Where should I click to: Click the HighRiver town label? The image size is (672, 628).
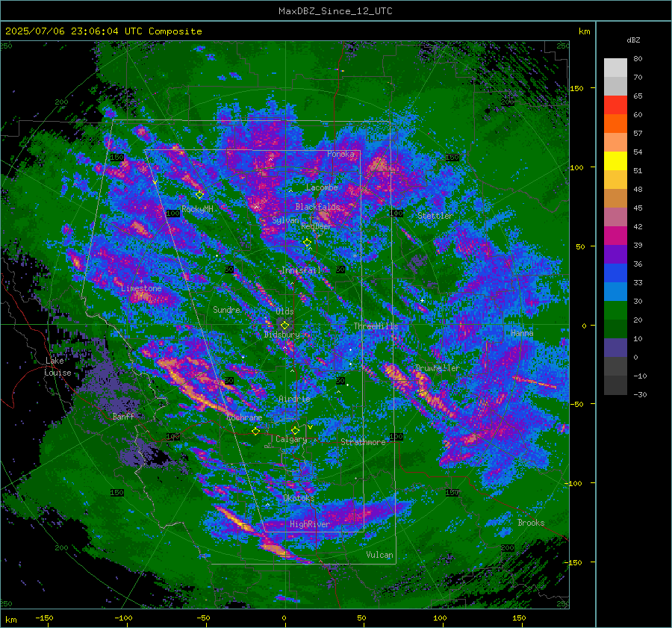tap(310, 524)
